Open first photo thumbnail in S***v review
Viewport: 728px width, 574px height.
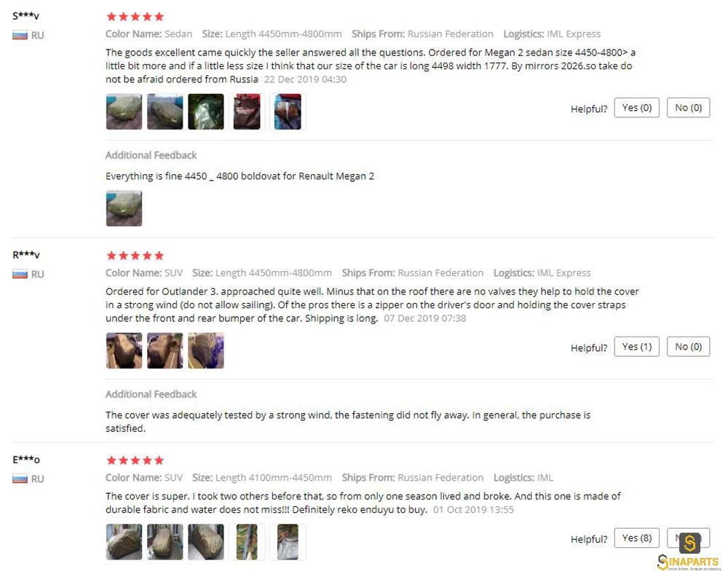124,111
